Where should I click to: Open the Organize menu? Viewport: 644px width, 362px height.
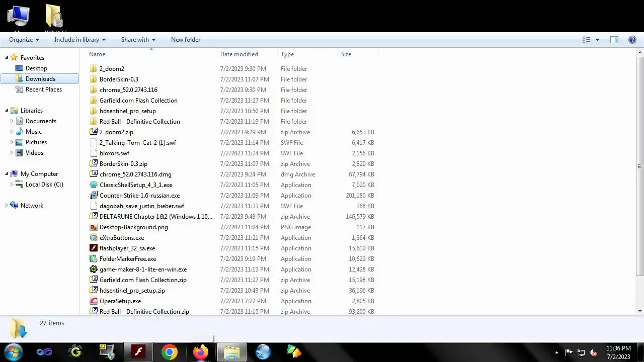tap(24, 40)
